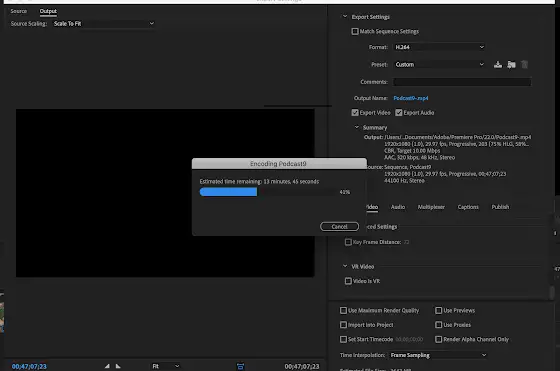
Task: Open the preview zoom Fit dropdown
Action: (x=165, y=366)
